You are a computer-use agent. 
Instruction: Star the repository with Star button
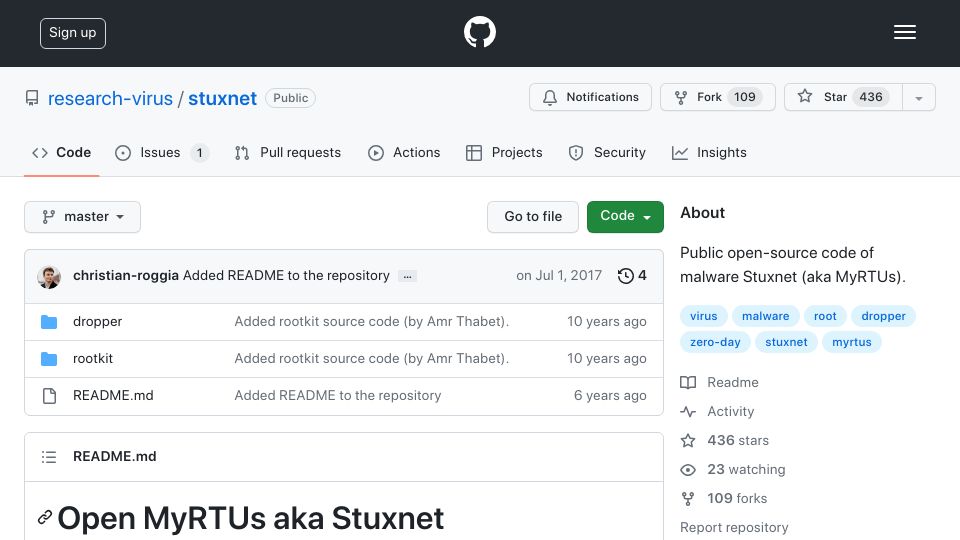[x=843, y=97]
